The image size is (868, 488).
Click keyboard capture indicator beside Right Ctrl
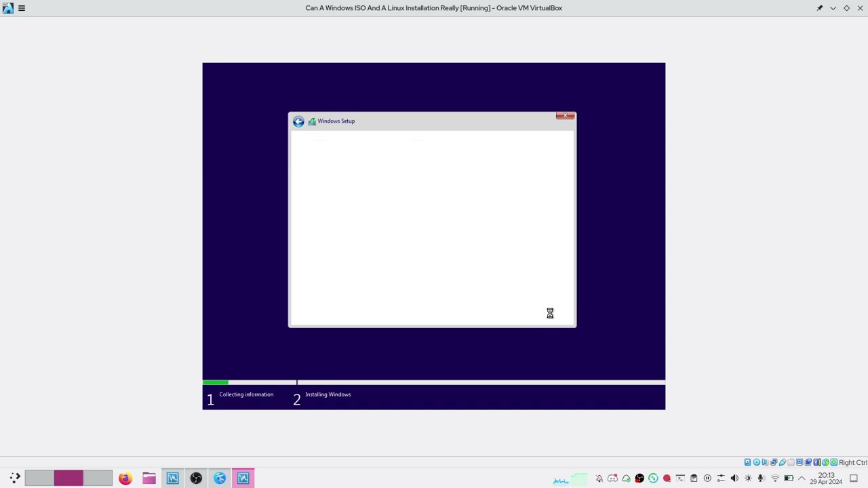point(834,462)
